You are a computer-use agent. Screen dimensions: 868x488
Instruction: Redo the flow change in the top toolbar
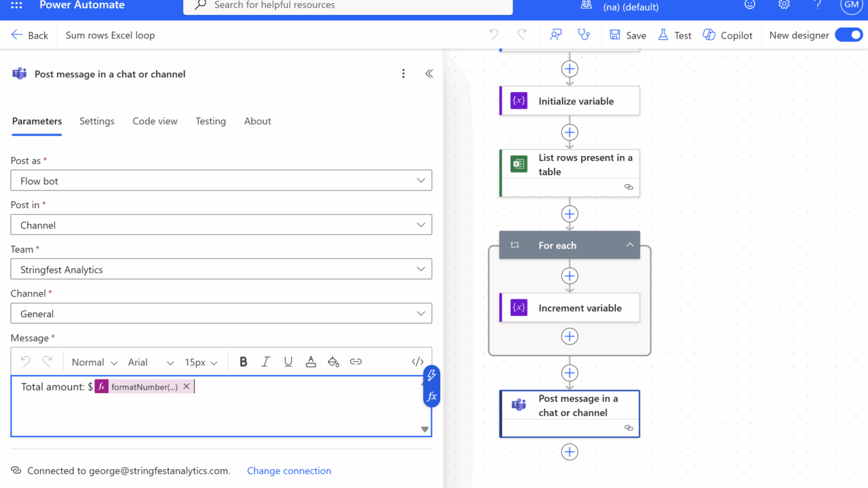tap(522, 35)
